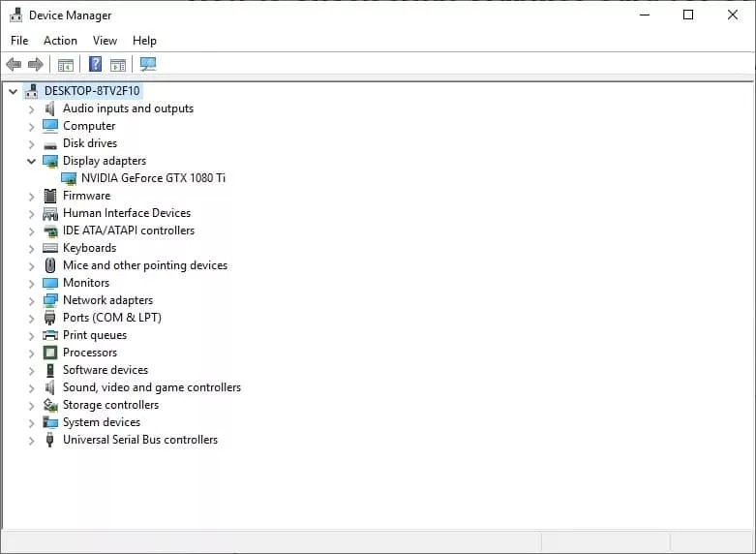
Task: Click the Show/Hide Action Pane toolbar icon
Action: (118, 64)
